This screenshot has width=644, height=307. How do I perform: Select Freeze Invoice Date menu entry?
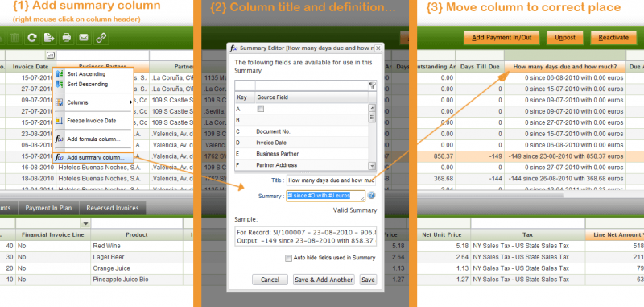click(93, 121)
